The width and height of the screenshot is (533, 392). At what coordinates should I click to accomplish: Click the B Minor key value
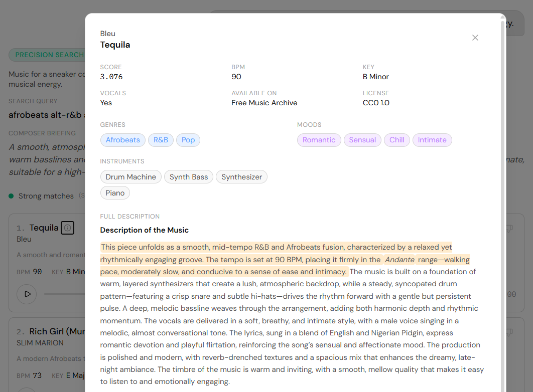pyautogui.click(x=375, y=77)
